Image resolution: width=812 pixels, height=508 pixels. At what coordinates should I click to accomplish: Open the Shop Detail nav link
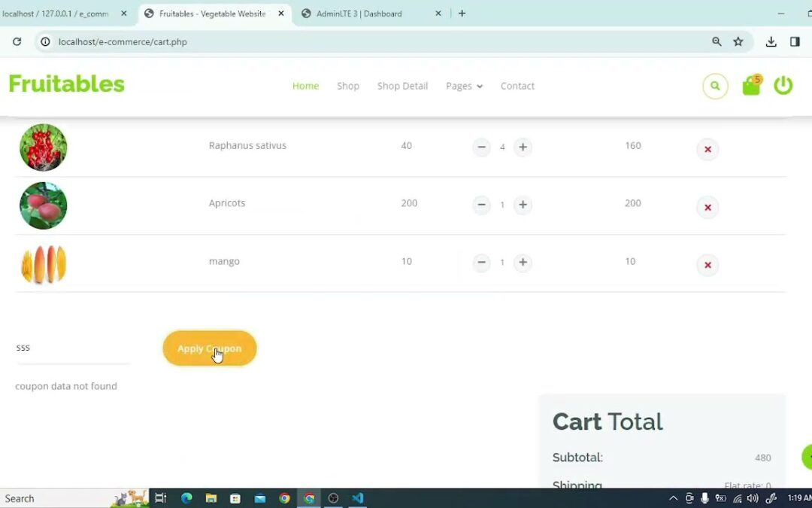click(402, 86)
